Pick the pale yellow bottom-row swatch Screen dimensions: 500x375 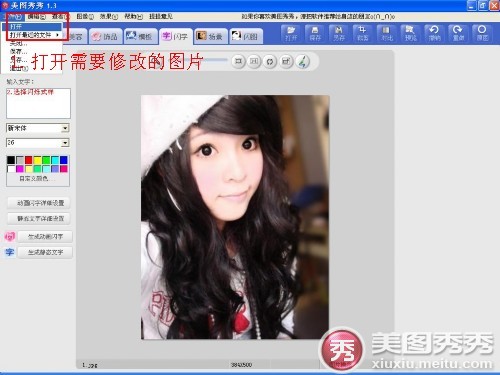tap(29, 169)
